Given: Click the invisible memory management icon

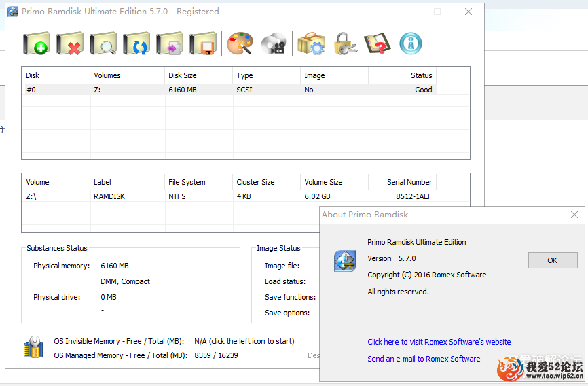Looking at the screenshot, I should click(x=33, y=347).
